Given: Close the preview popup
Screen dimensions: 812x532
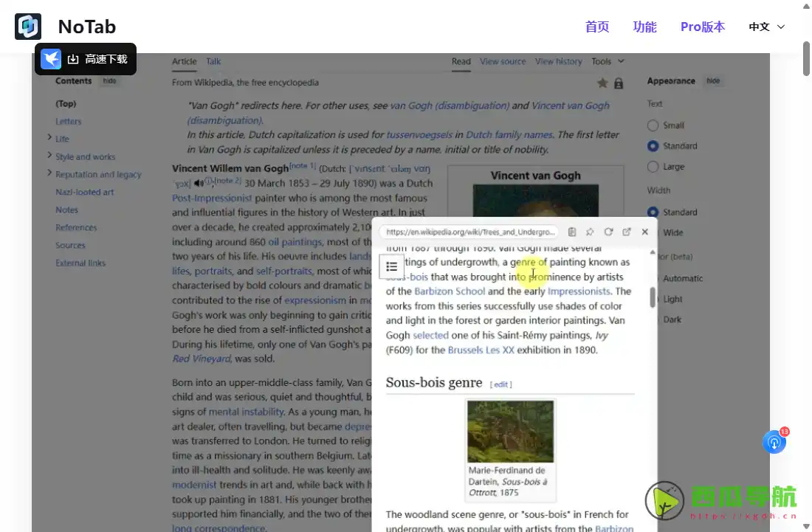Looking at the screenshot, I should pyautogui.click(x=644, y=232).
